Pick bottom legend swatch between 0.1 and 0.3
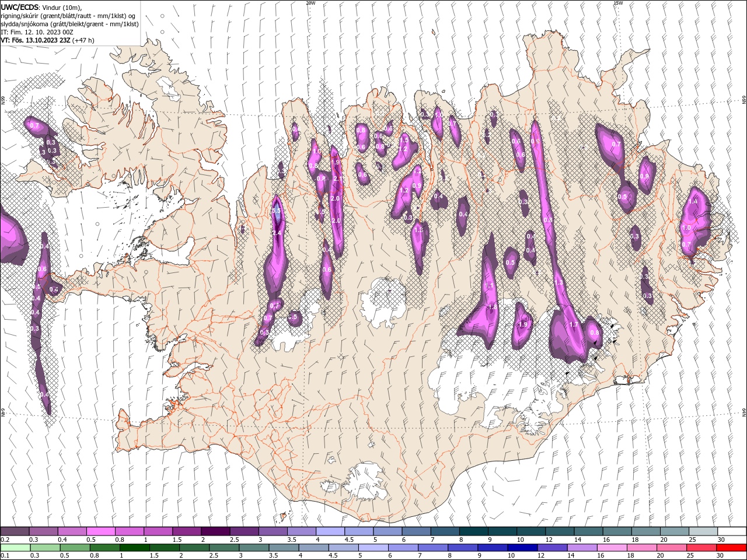 coord(15,548)
